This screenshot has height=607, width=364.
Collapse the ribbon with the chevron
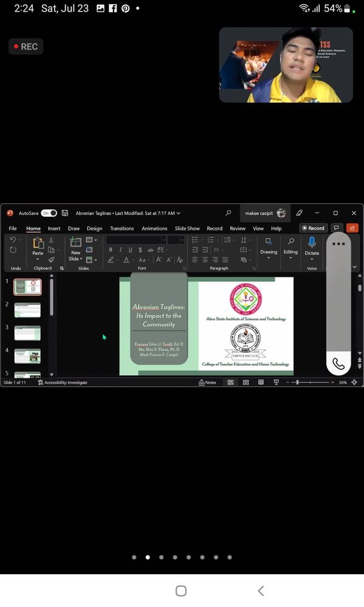[x=355, y=266]
